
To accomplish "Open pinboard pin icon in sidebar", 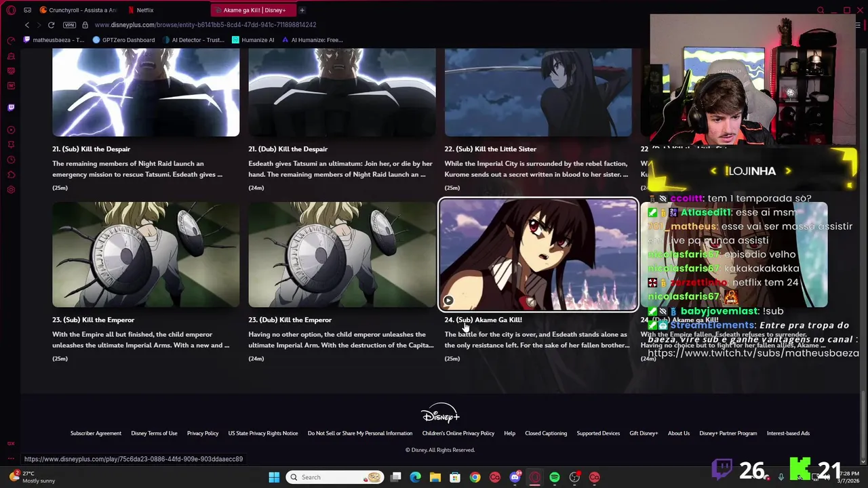I will pos(11,144).
